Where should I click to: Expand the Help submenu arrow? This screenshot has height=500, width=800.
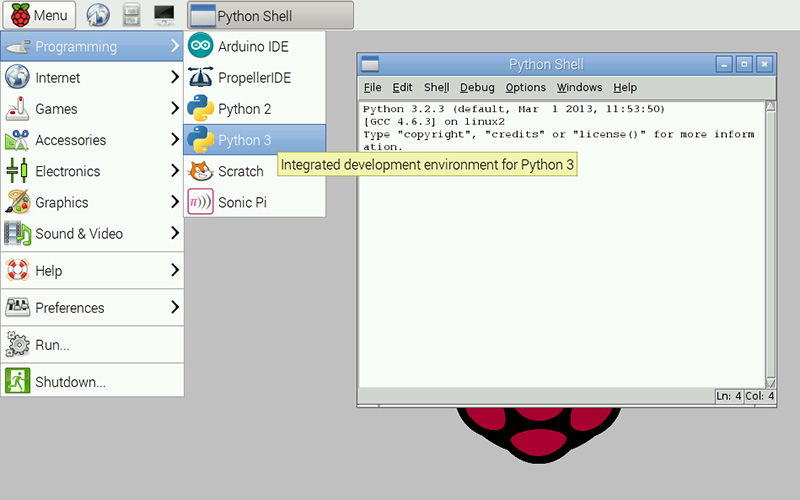coord(175,270)
